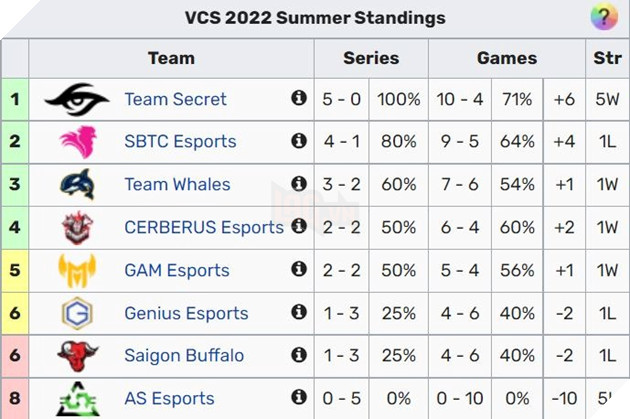The image size is (630, 419).
Task: Open the GAM Esports info icon
Action: point(298,269)
